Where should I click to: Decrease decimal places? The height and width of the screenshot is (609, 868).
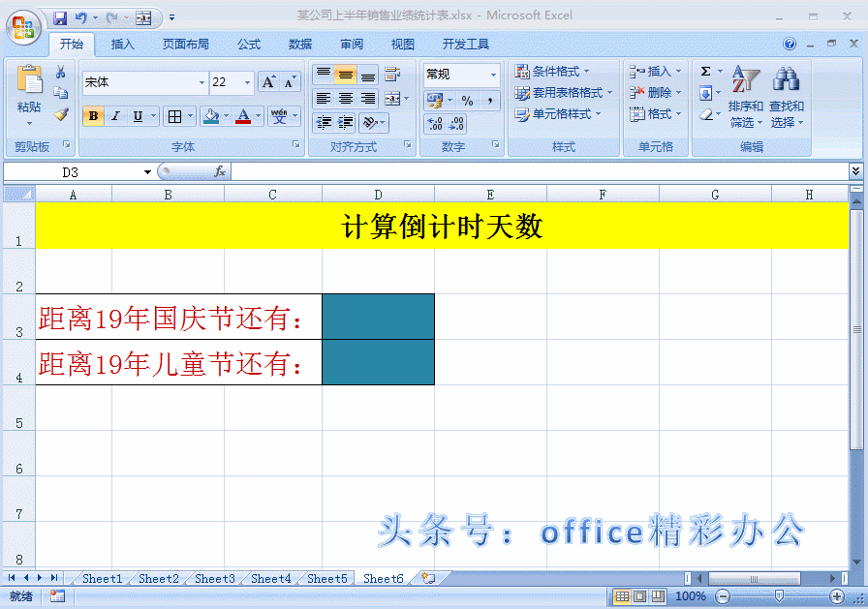click(456, 123)
